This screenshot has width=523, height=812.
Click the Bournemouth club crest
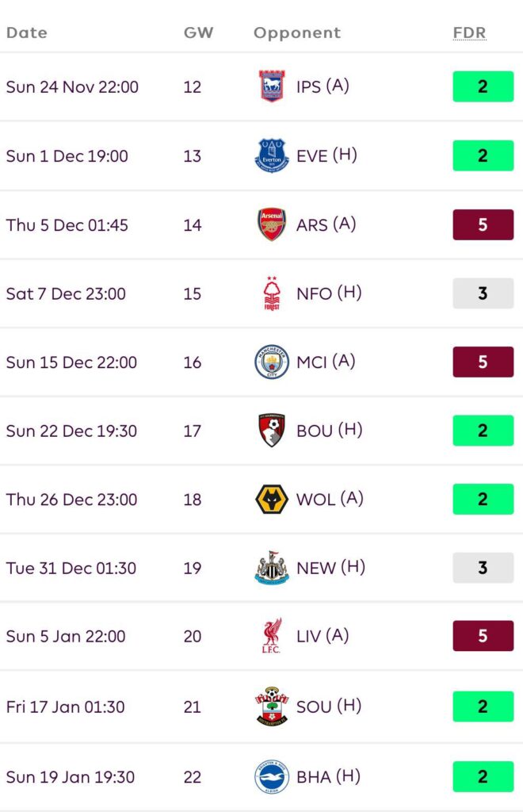[x=272, y=431]
